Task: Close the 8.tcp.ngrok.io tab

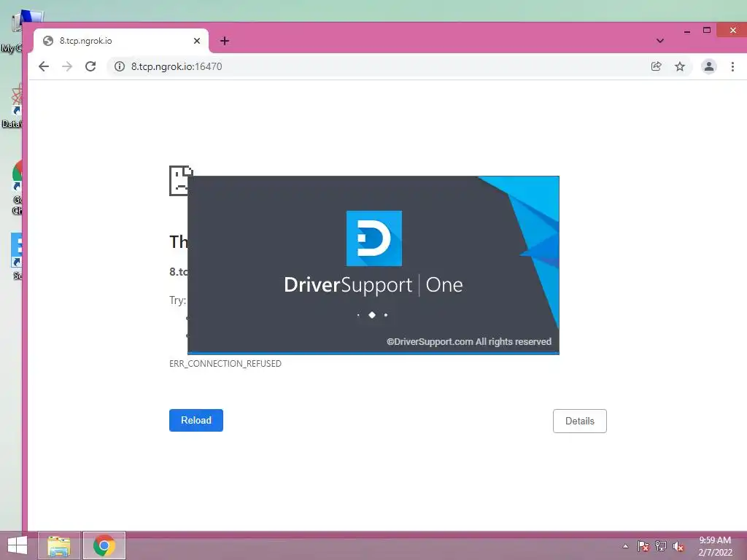Action: point(197,41)
